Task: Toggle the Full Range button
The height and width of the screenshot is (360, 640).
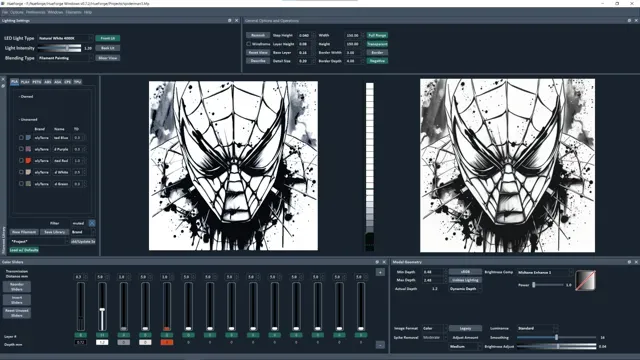Action: pos(377,36)
